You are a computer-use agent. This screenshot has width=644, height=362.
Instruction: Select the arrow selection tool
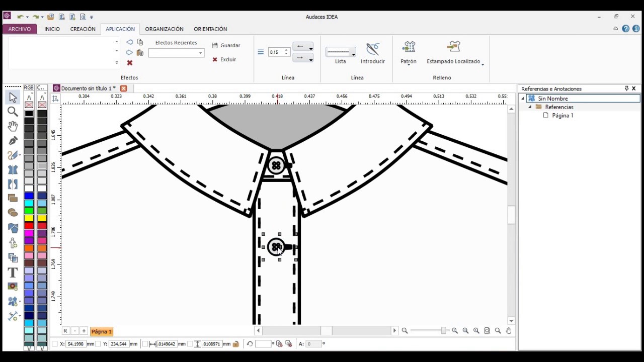coord(13,97)
